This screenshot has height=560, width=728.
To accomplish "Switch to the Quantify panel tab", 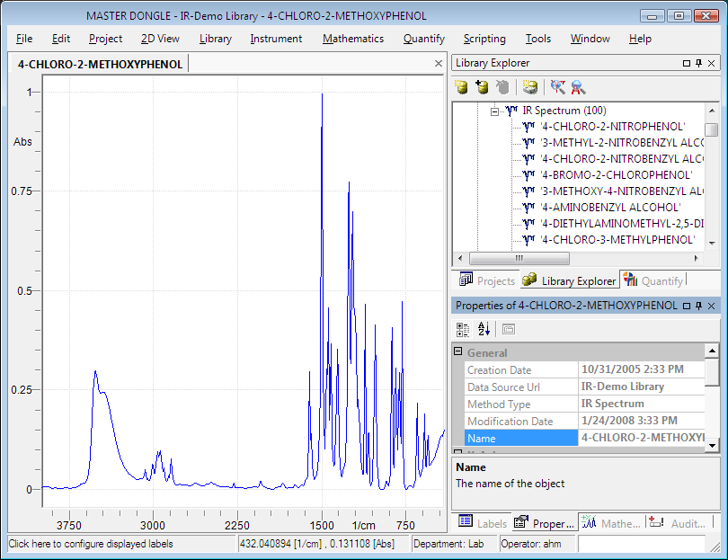I will tap(653, 281).
